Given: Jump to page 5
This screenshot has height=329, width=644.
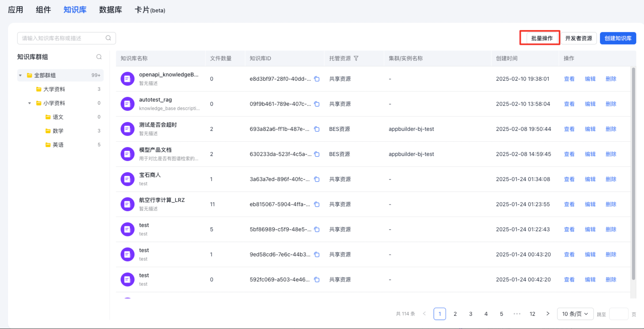Looking at the screenshot, I should coord(501,314).
